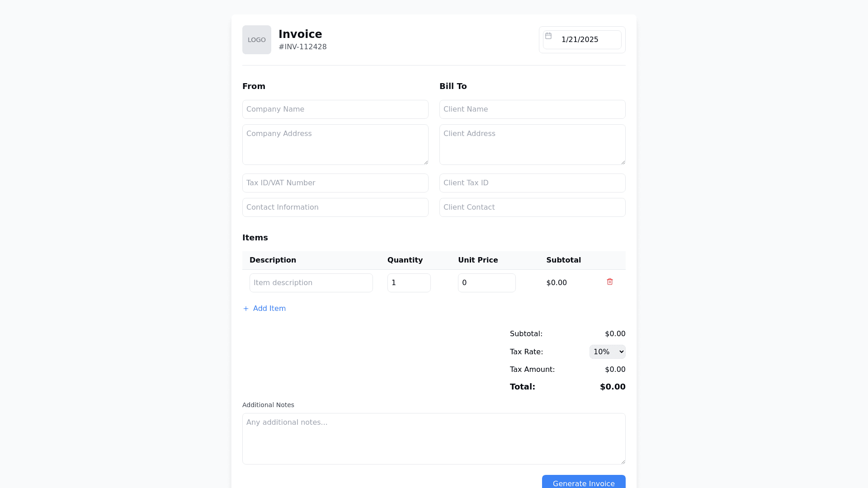This screenshot has height=488, width=868.
Task: Click the LOGO placeholder to add a logo
Action: (256, 40)
